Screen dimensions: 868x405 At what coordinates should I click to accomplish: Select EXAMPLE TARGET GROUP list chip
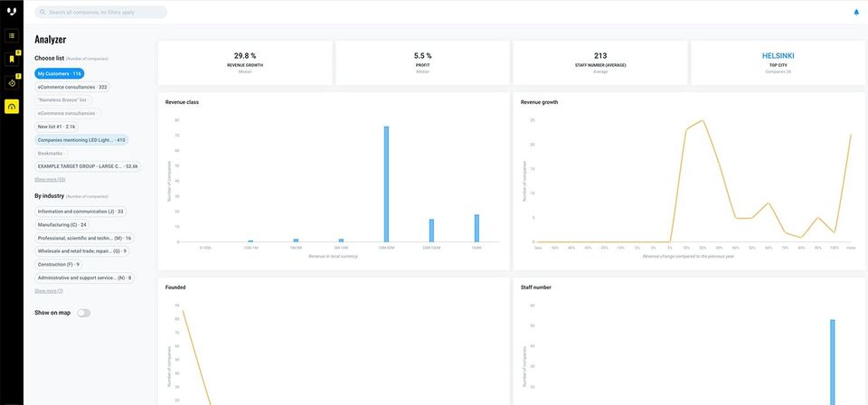[88, 166]
